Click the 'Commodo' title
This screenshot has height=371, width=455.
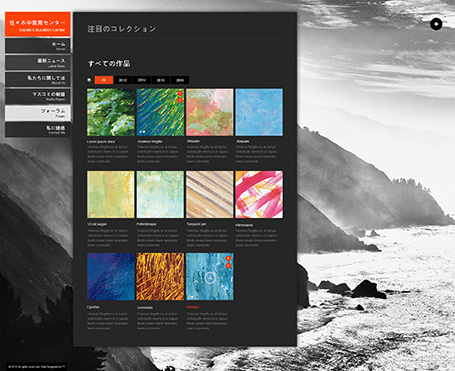(x=145, y=307)
